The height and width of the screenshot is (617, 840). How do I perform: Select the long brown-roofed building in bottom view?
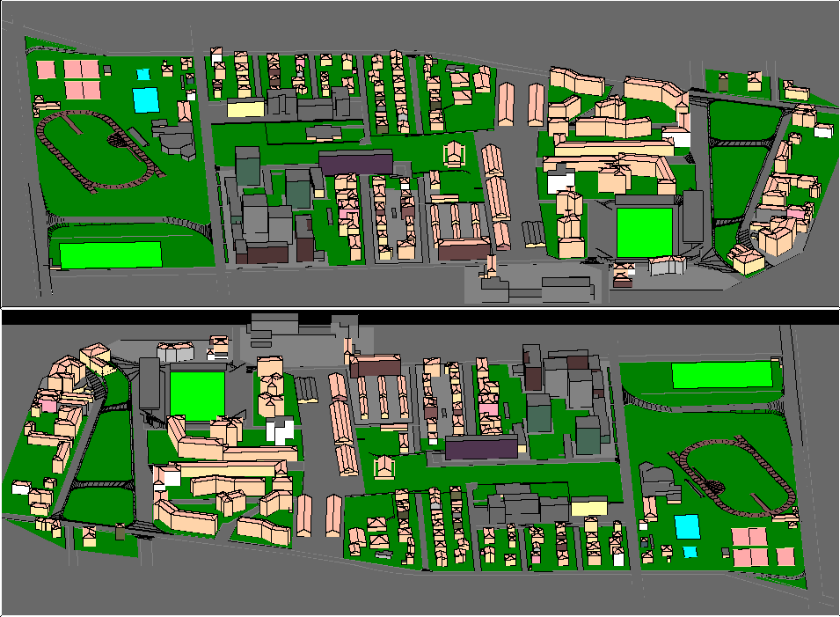(x=376, y=364)
